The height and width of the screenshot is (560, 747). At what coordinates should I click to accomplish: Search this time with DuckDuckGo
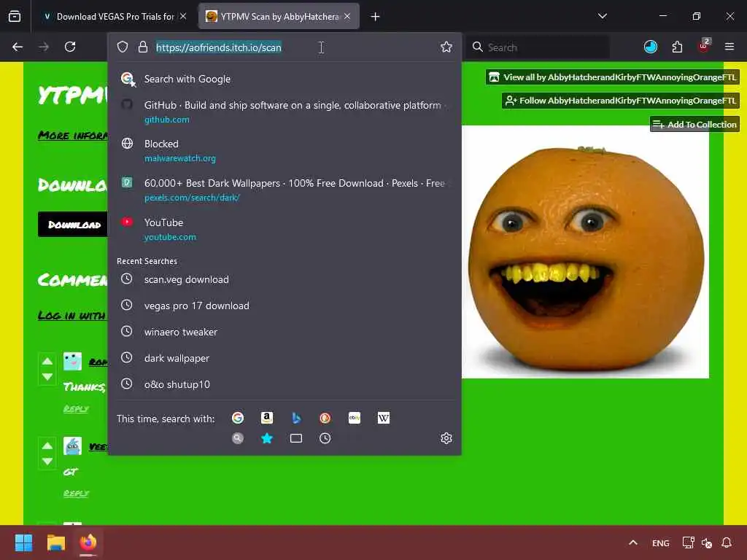325,418
